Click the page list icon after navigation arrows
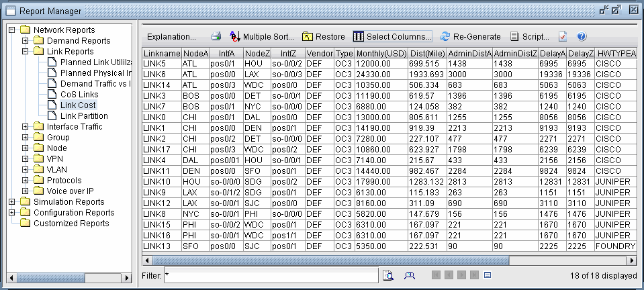 (488, 275)
